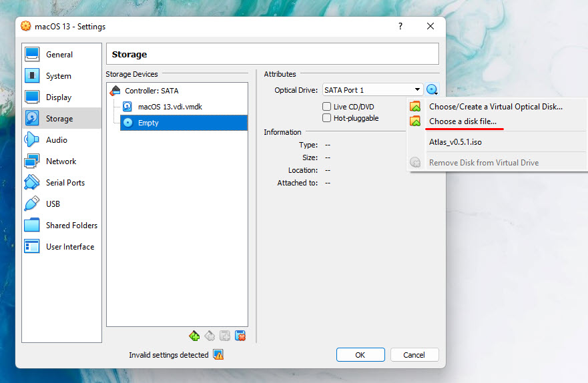Image resolution: width=588 pixels, height=383 pixels.
Task: Select the Empty optical drive entry
Action: [184, 123]
